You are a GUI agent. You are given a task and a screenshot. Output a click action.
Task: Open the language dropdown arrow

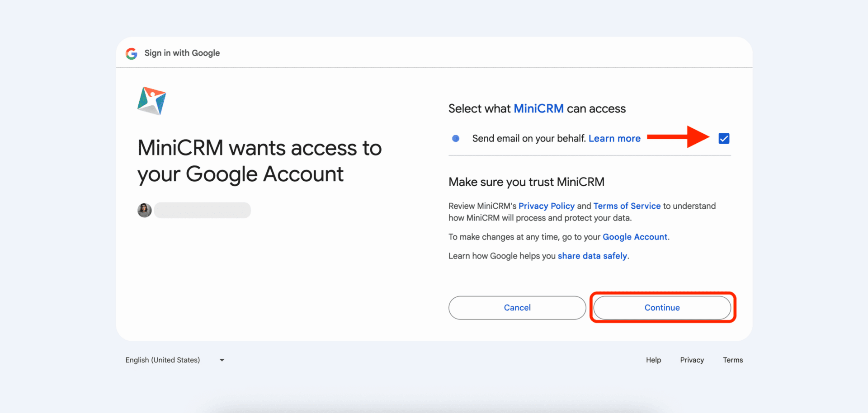[222, 360]
